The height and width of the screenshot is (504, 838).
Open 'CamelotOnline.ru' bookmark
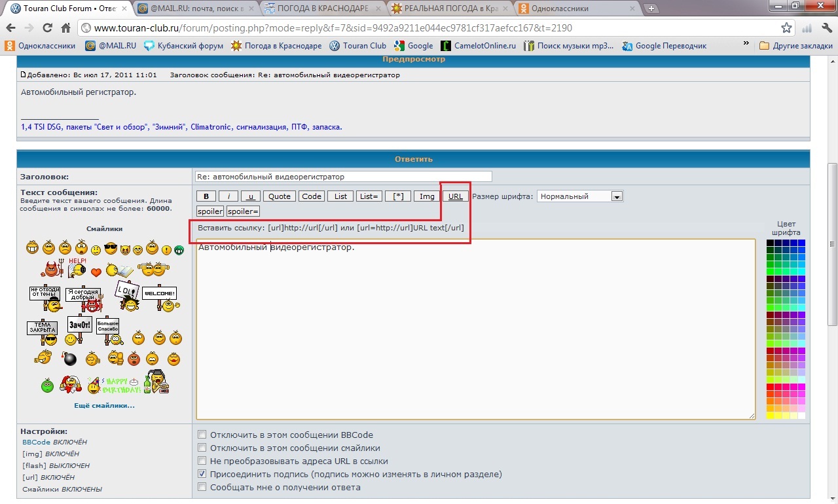(x=479, y=46)
